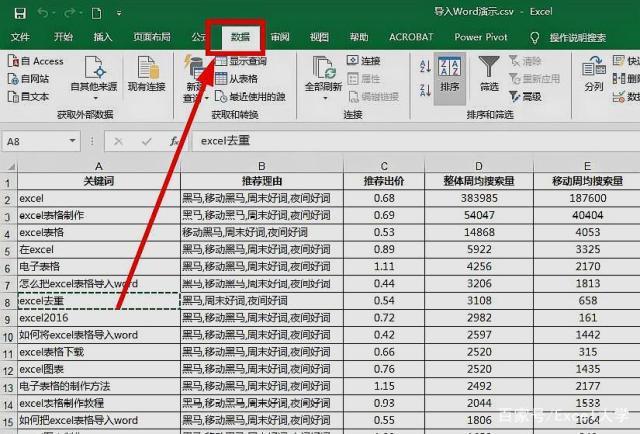This screenshot has width=640, height=434.
Task: Click the 编辑链接 command
Action: click(373, 97)
